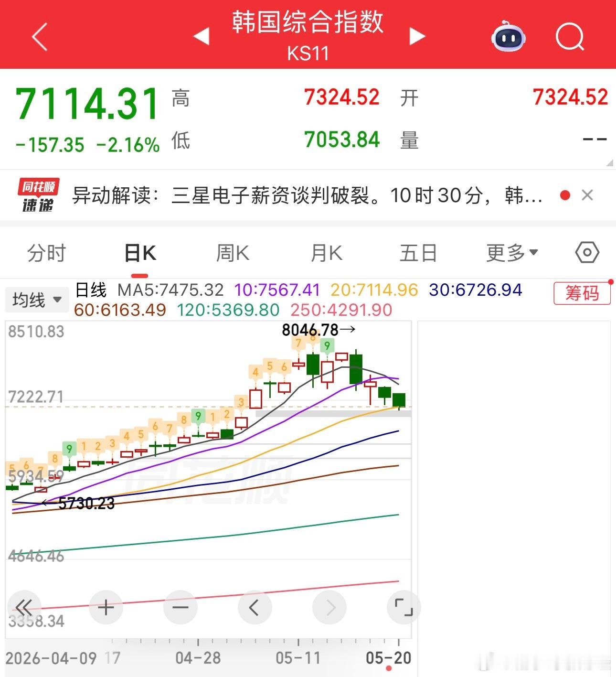Tap the KS11 ticker code
The height and width of the screenshot is (677, 616).
pos(308,53)
